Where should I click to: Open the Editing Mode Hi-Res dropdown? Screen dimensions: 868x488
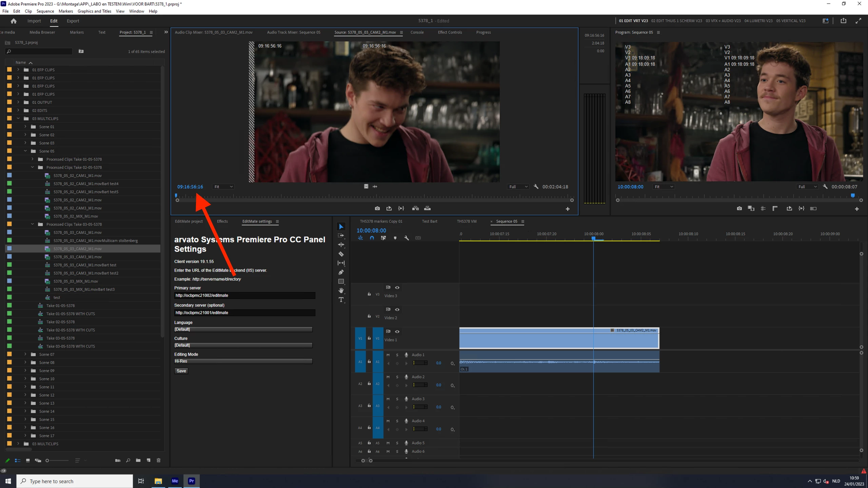243,361
